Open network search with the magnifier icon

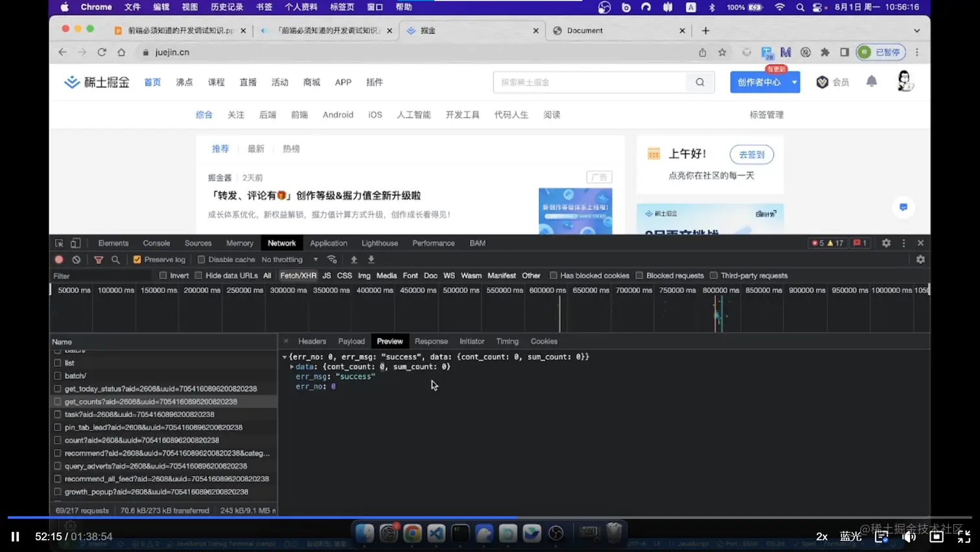pyautogui.click(x=115, y=259)
